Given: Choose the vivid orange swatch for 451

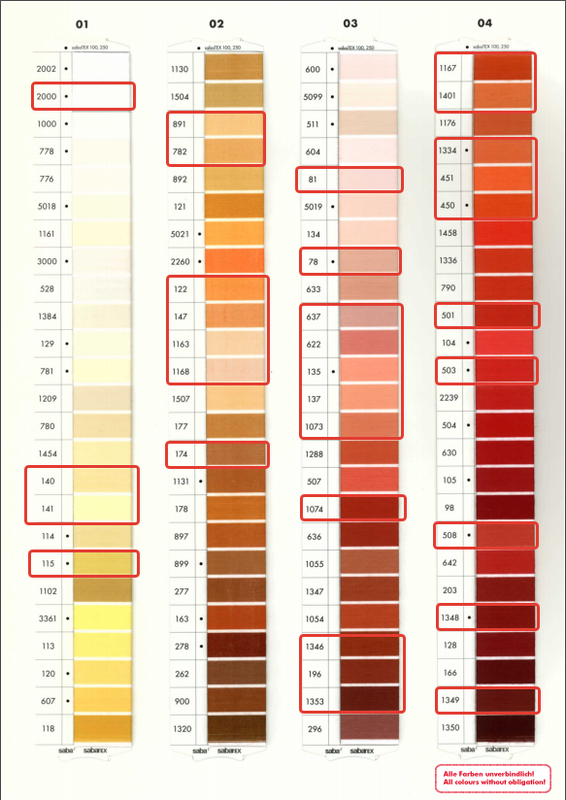Looking at the screenshot, I should pyautogui.click(x=503, y=178).
